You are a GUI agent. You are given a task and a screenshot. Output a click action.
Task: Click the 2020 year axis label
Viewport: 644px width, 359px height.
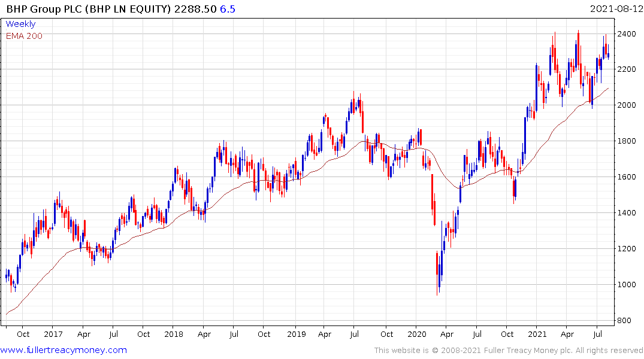click(417, 334)
